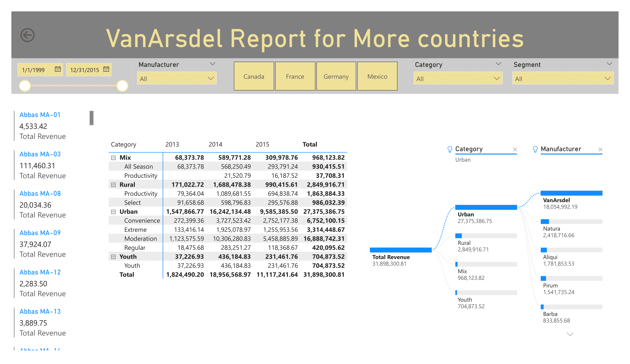The width and height of the screenshot is (630, 364).
Task: Open the end date calendar picker
Action: pos(106,69)
